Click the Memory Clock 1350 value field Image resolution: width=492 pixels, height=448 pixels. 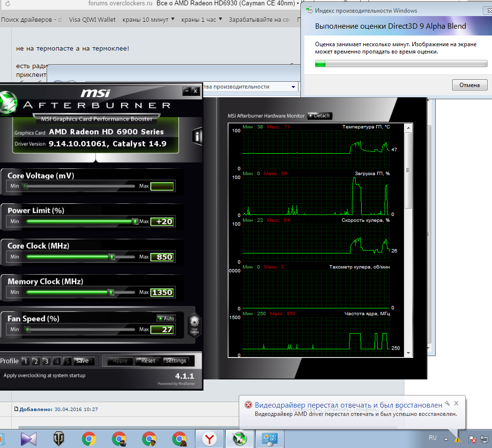[162, 292]
